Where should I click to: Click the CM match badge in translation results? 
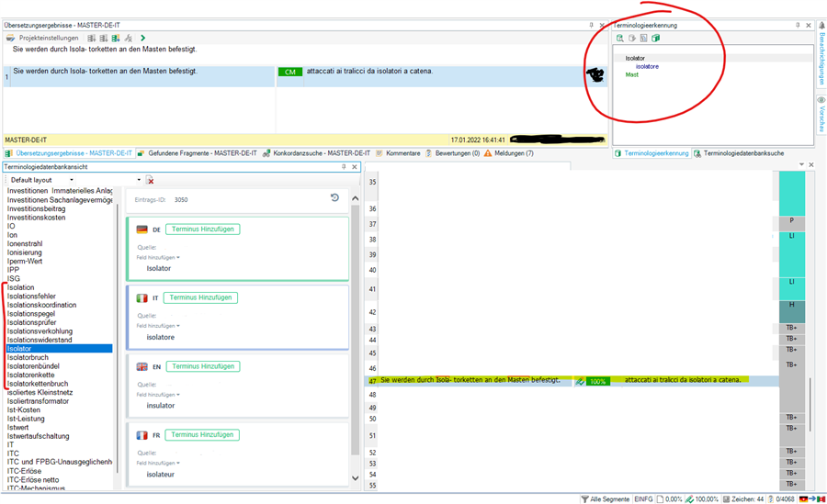tap(290, 72)
